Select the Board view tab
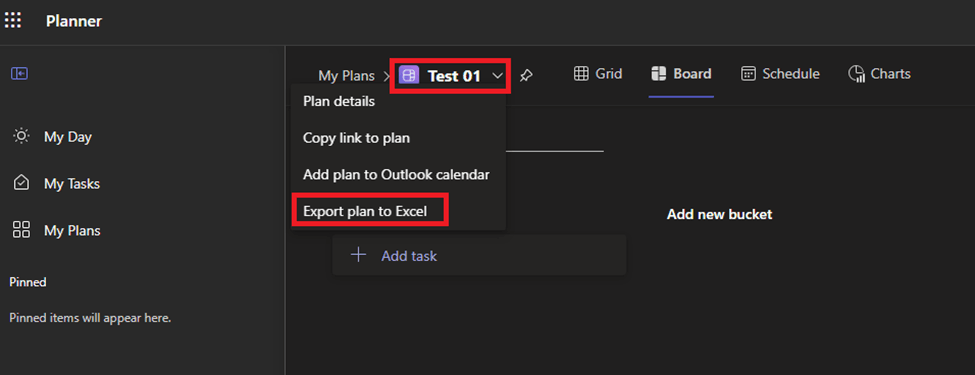Screen dimensions: 975x375 (681, 74)
